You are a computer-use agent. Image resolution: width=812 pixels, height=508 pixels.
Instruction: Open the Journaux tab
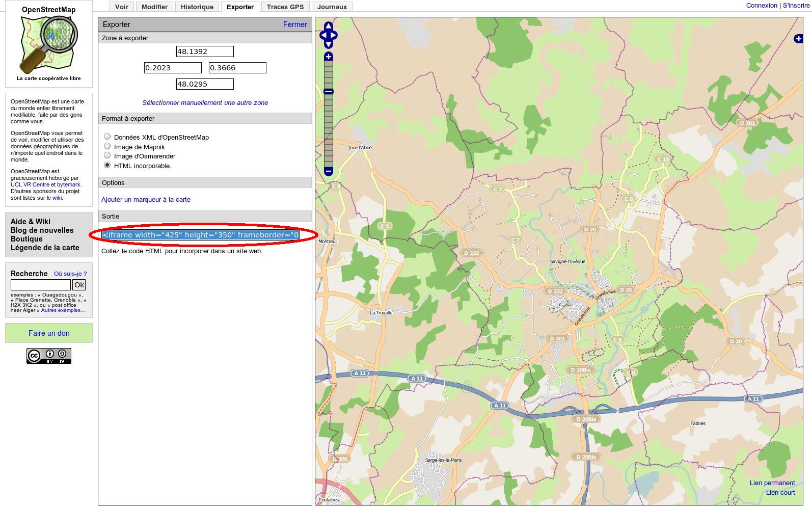click(x=332, y=7)
